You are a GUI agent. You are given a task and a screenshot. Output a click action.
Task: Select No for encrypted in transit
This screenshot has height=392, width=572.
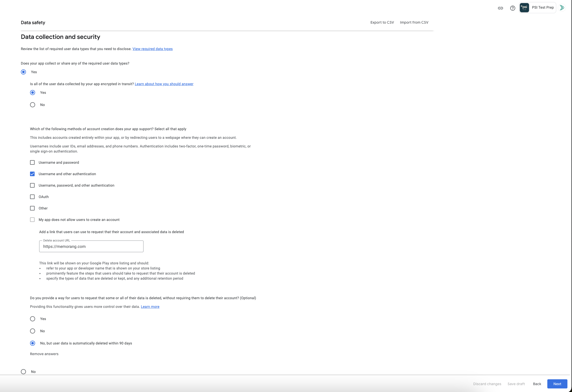pyautogui.click(x=33, y=105)
